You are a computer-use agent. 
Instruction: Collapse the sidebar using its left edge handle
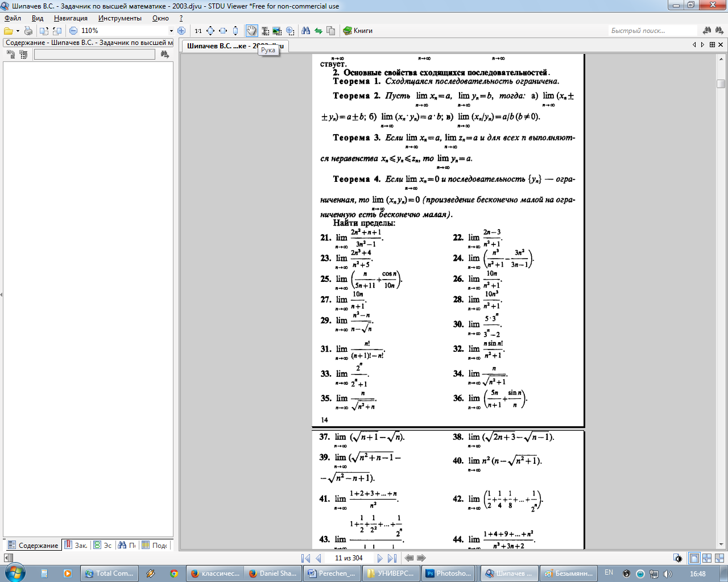pos(1,294)
